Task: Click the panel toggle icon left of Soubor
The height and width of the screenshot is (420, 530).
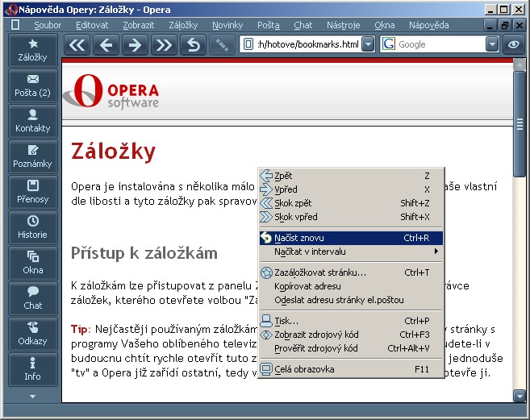Action: click(15, 25)
